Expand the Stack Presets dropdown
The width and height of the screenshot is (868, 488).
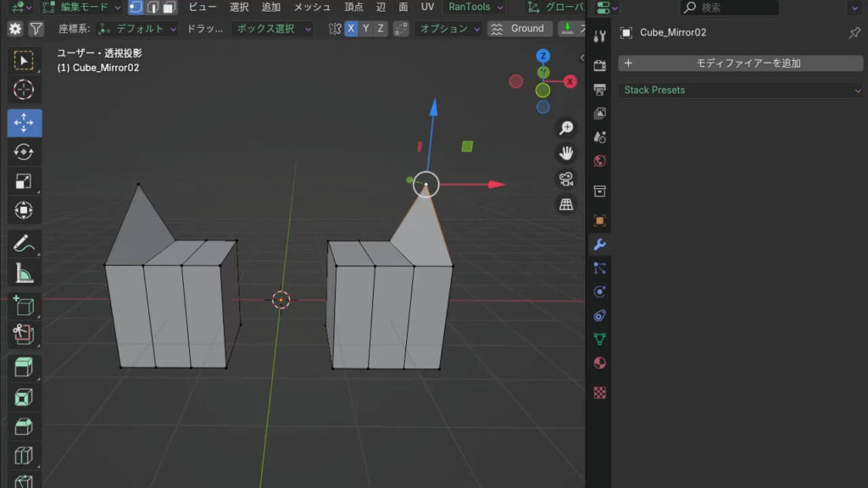(741, 90)
